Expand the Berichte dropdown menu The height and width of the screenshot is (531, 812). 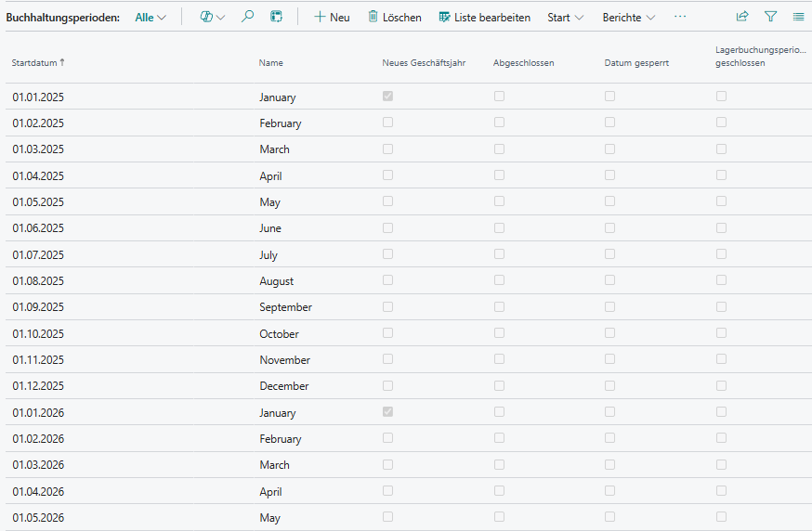click(x=628, y=18)
